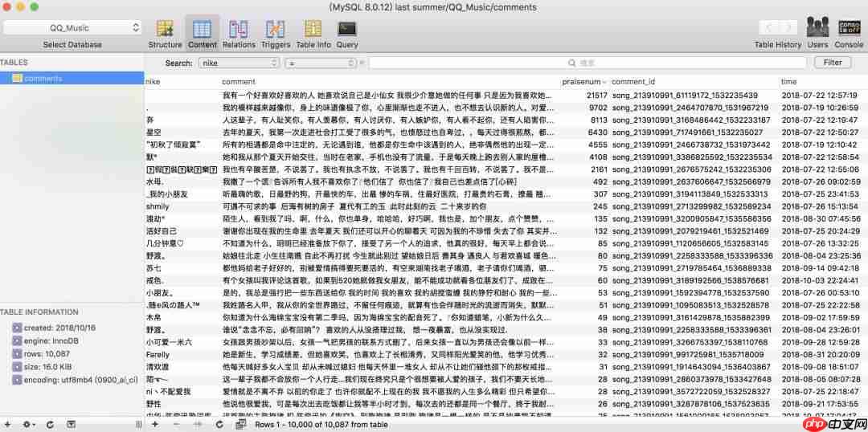Click the magnifier icon in search box
868x432 pixels.
click(572, 63)
